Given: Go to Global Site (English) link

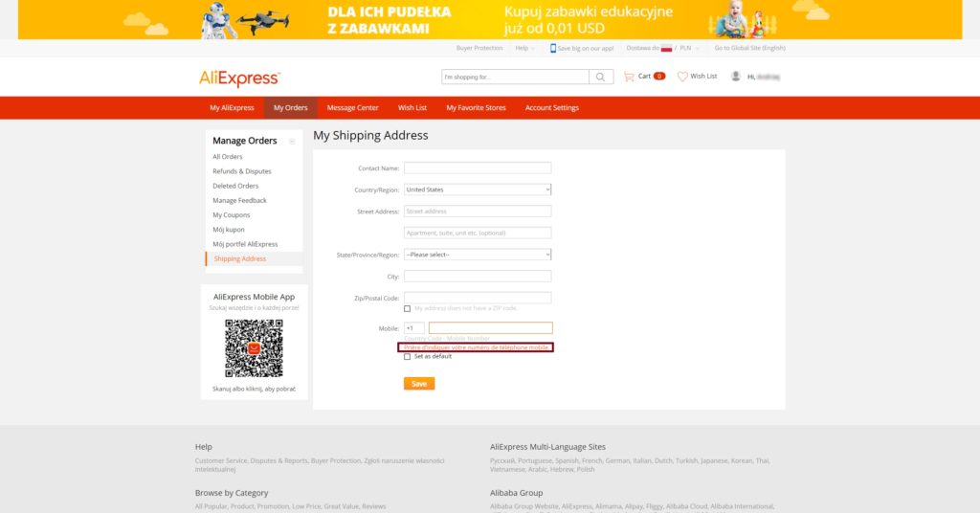Looking at the screenshot, I should tap(749, 48).
